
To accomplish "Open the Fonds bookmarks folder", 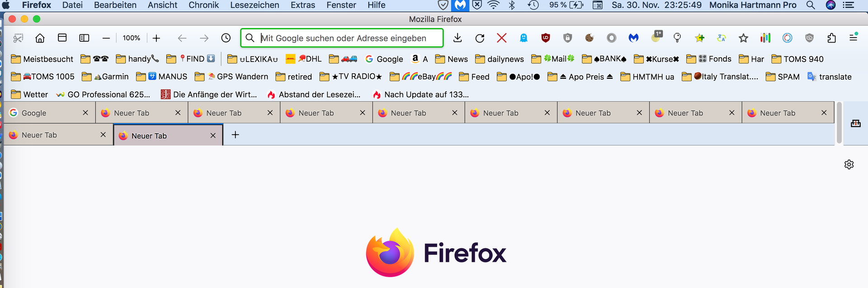I will pos(709,59).
